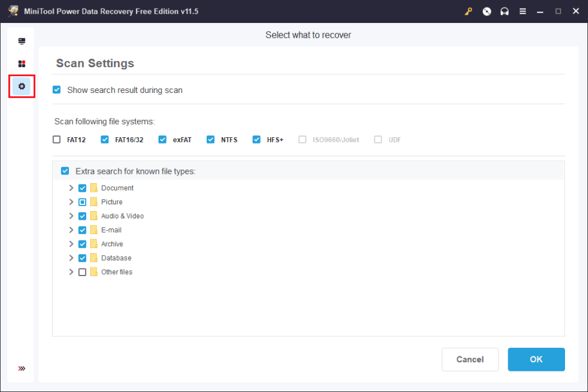This screenshot has height=392, width=588.
Task: Click the Cancel button
Action: click(x=470, y=359)
